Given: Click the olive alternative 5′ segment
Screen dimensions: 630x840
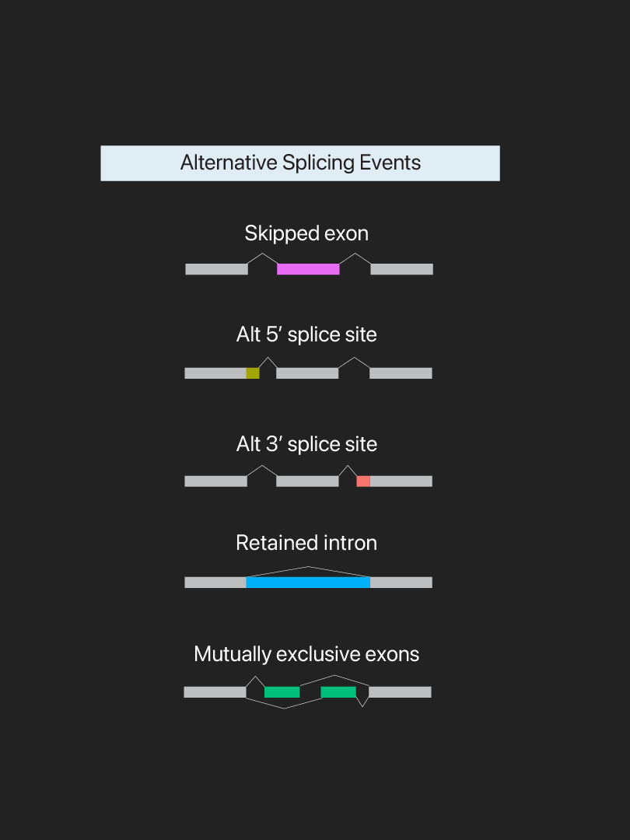Looking at the screenshot, I should (x=253, y=373).
